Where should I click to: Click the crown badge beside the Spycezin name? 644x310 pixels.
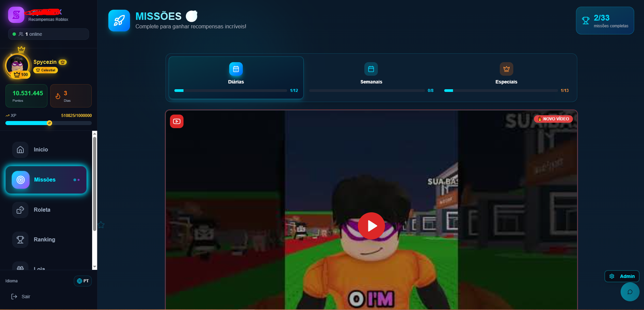click(x=63, y=62)
